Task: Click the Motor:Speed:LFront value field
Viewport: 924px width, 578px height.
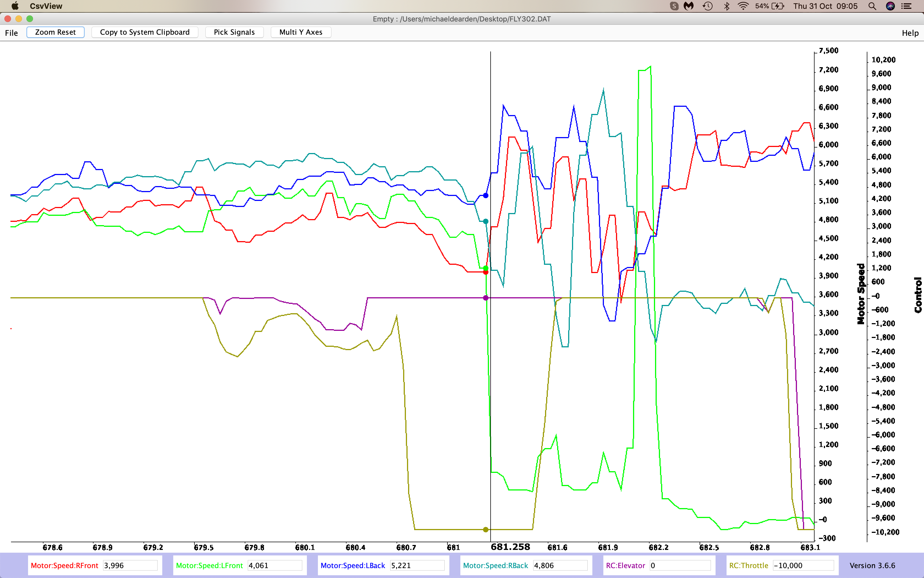Action: click(x=275, y=565)
